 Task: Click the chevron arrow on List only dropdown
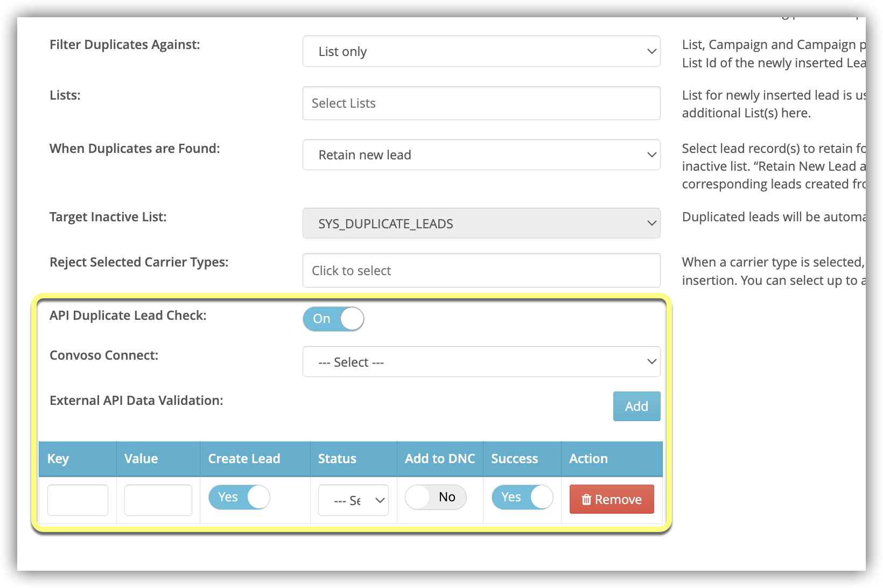651,52
